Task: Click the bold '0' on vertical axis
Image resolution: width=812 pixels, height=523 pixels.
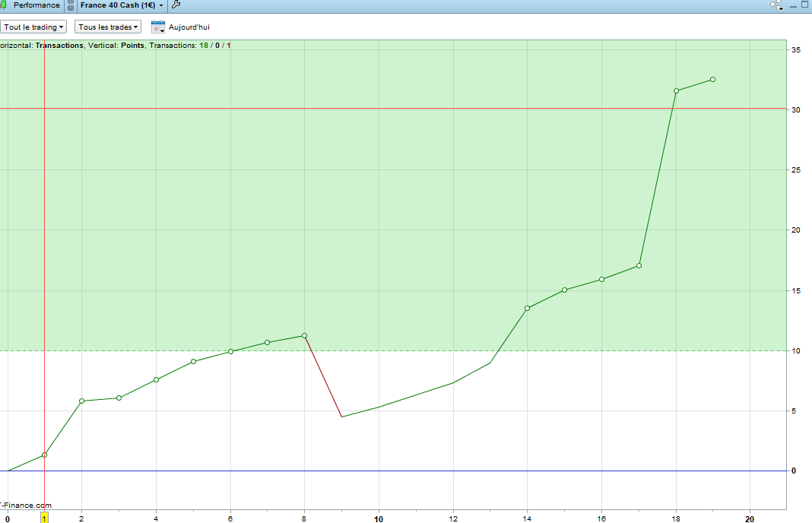Action: tap(794, 471)
